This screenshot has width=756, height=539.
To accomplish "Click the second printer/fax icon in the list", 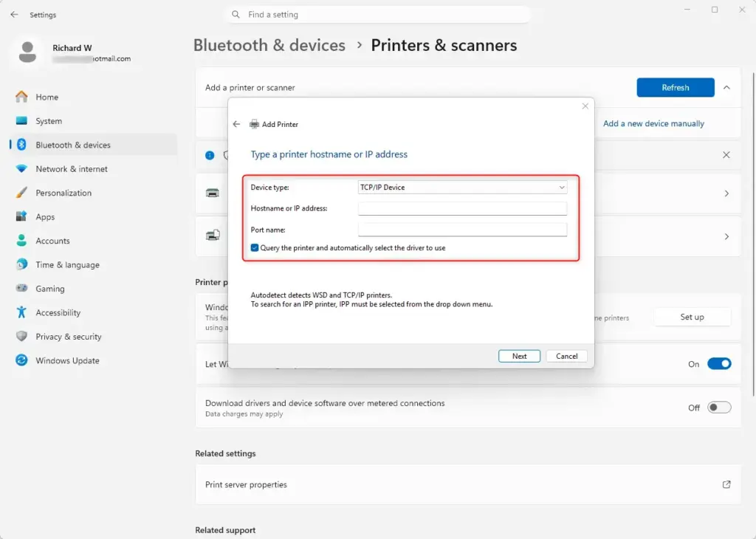I will (213, 236).
